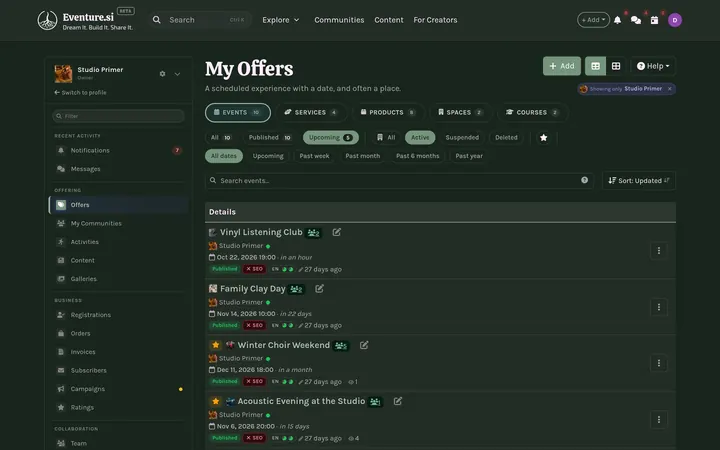Open Content in top navigation
This screenshot has width=720, height=450.
click(x=388, y=20)
